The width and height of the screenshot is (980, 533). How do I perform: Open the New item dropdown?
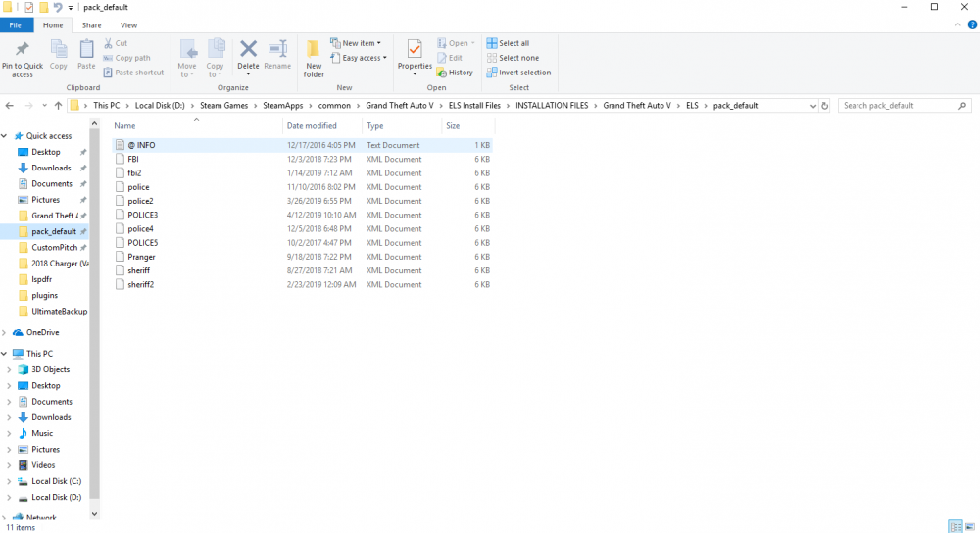coord(356,43)
